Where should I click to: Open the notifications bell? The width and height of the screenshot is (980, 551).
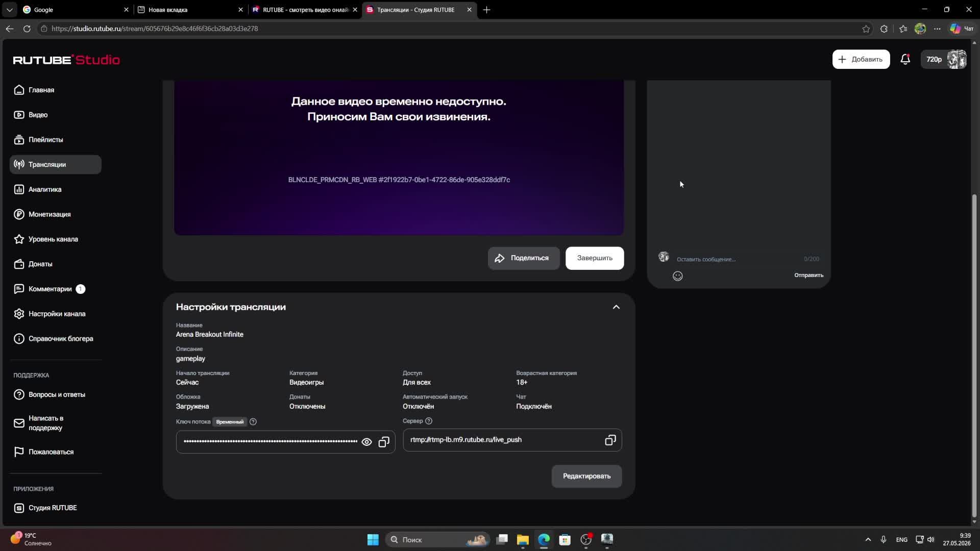point(905,60)
